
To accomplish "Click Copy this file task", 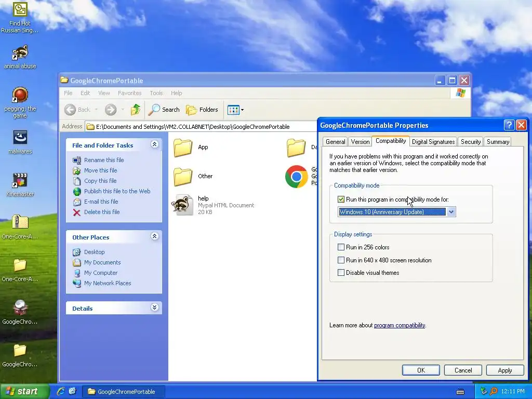I will (x=100, y=181).
